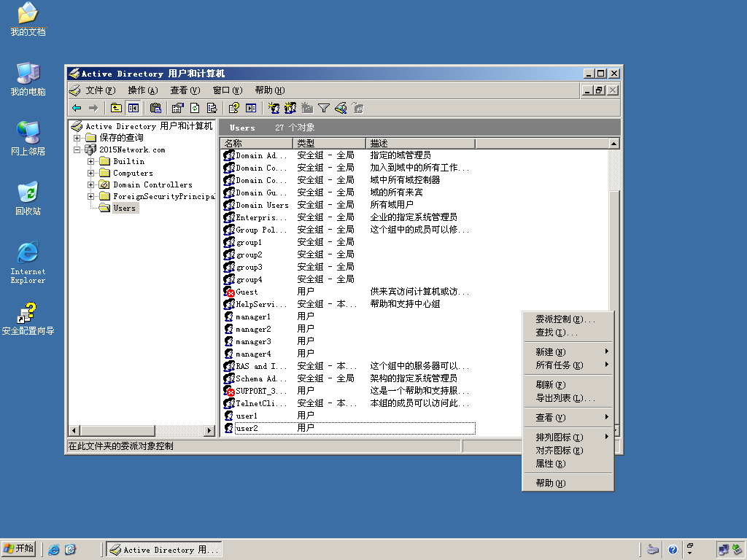Expand the Computers folder node
This screenshot has height=560, width=747.
[x=90, y=174]
